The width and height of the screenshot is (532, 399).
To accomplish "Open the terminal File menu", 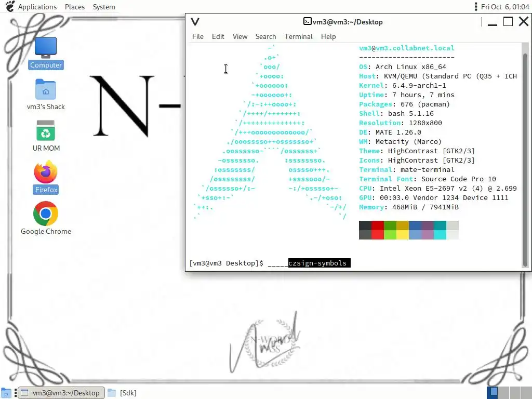I will 198,36.
